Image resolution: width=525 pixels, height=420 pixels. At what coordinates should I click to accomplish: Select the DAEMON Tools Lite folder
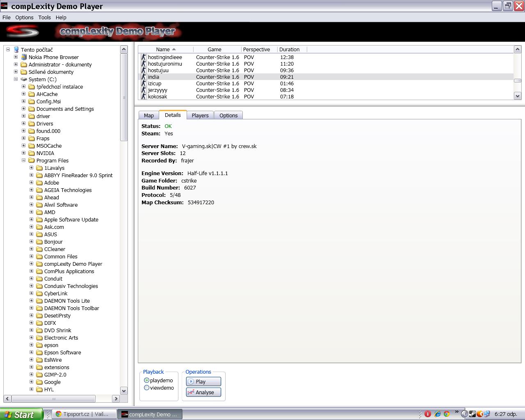point(67,301)
